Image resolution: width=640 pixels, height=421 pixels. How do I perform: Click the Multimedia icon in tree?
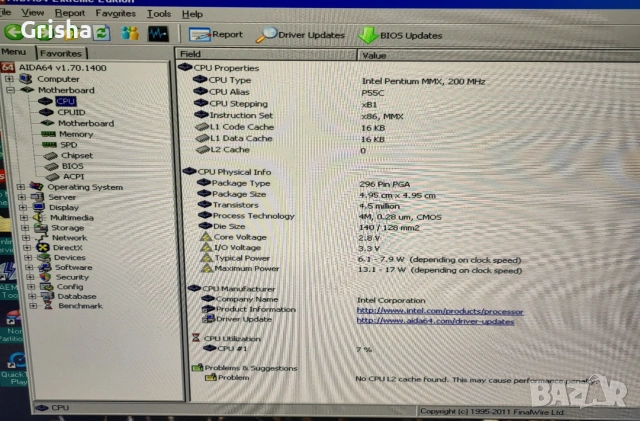point(39,218)
